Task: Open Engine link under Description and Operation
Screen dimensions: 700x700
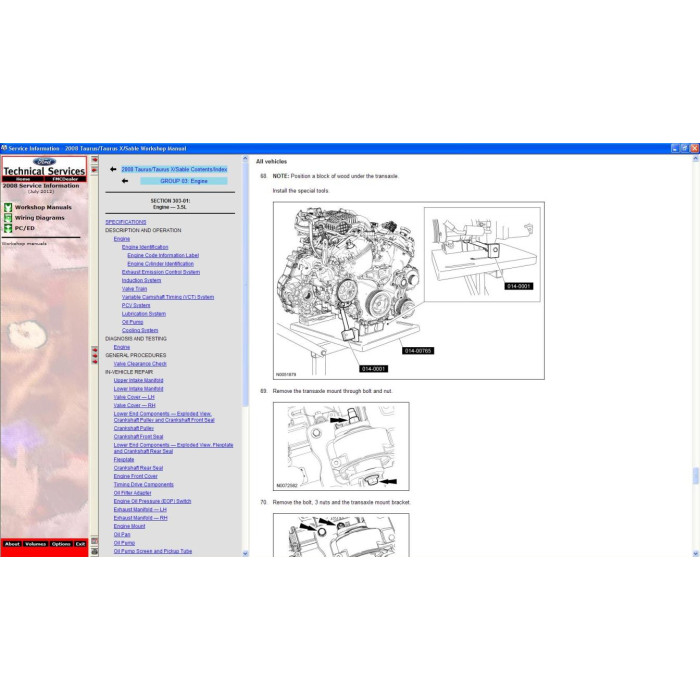Action: click(121, 239)
